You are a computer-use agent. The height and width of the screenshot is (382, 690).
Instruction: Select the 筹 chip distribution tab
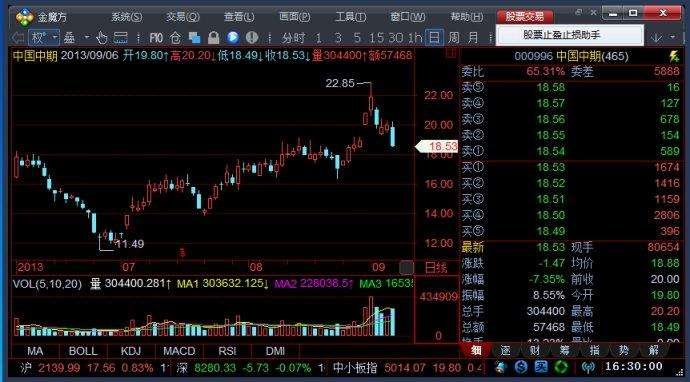click(565, 350)
